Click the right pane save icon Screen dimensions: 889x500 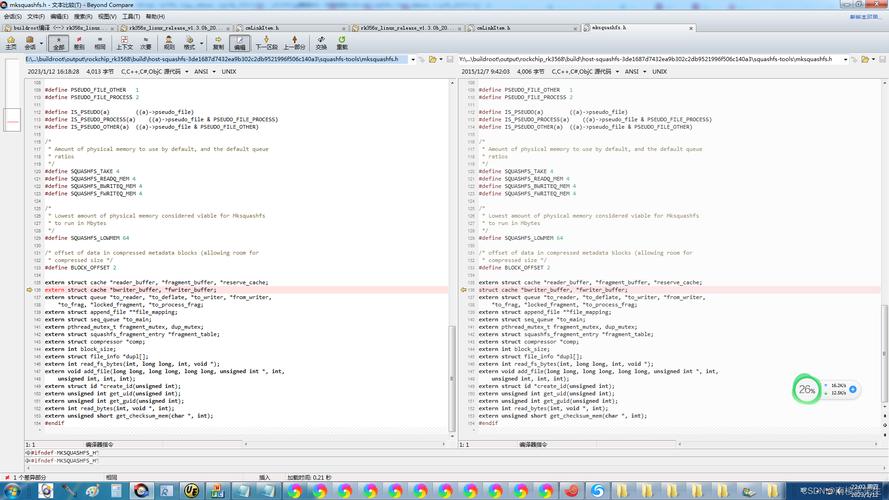pyautogui.click(x=882, y=59)
